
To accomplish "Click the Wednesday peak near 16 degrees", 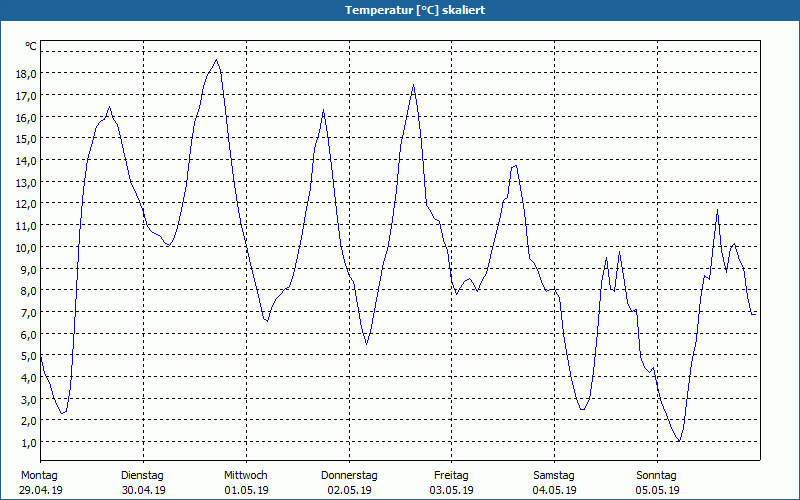I will click(x=323, y=110).
